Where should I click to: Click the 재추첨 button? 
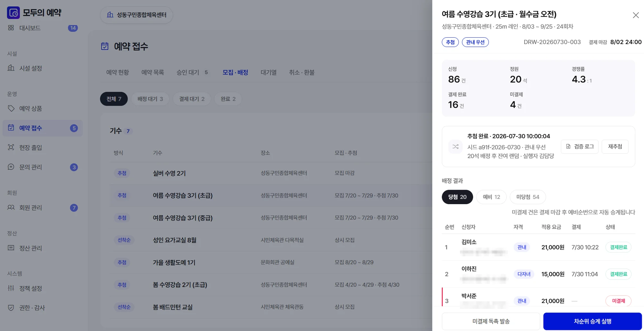(x=615, y=147)
